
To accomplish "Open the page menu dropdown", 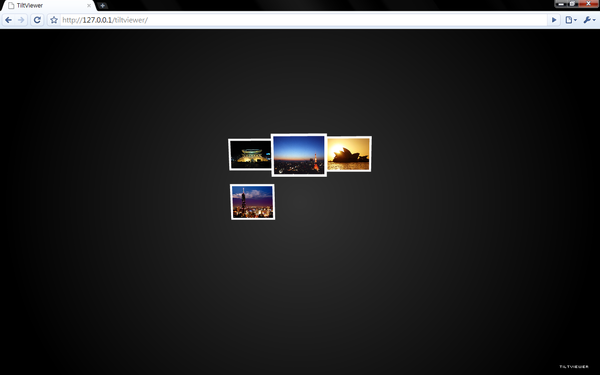I will click(571, 20).
